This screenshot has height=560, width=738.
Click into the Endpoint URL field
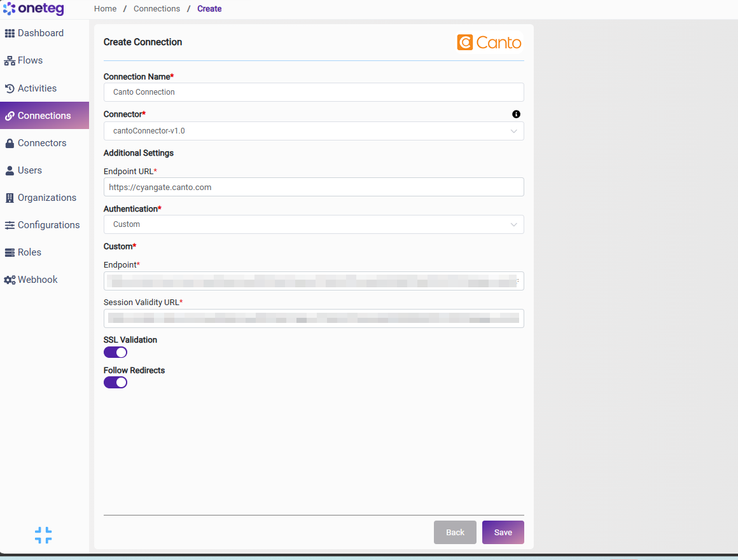click(314, 187)
